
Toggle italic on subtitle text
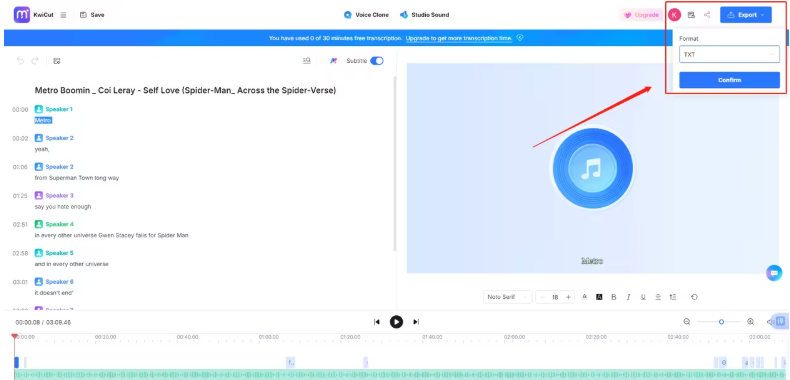click(628, 297)
